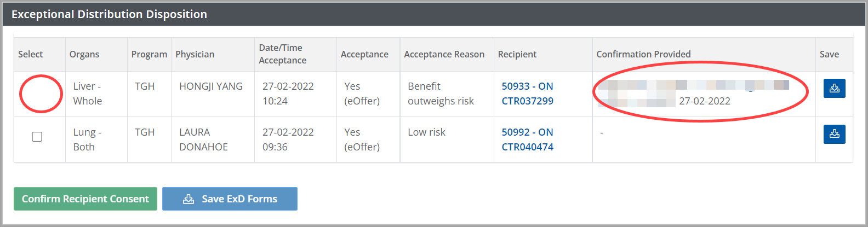The height and width of the screenshot is (227, 868).
Task: Click the Confirmation Provided column header
Action: pos(643,54)
